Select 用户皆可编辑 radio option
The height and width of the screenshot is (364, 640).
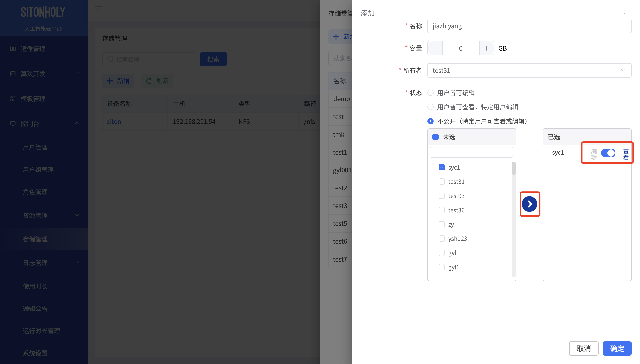pos(431,93)
